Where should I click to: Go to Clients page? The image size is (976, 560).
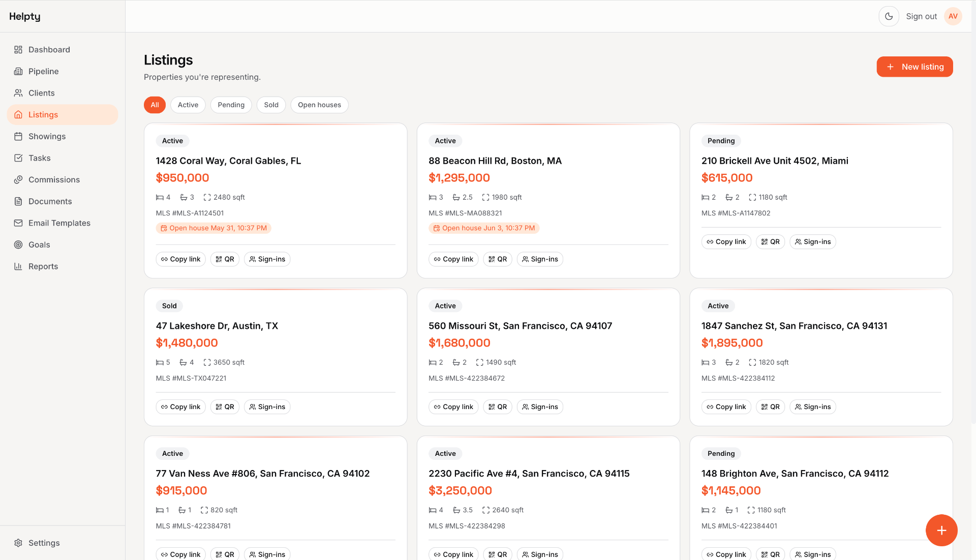pos(63,93)
